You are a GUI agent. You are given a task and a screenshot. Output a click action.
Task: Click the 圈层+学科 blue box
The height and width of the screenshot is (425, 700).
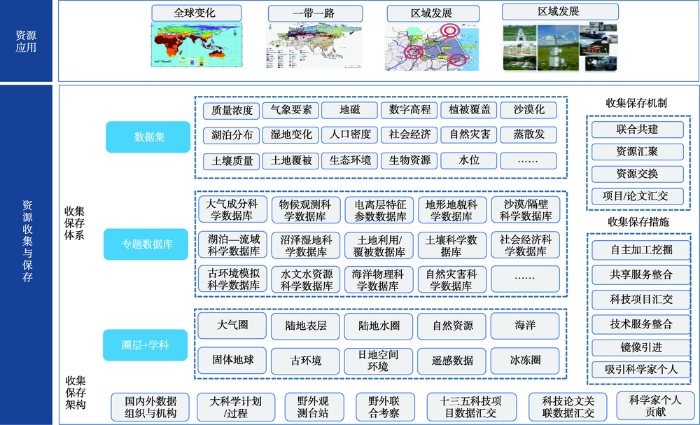(x=140, y=345)
